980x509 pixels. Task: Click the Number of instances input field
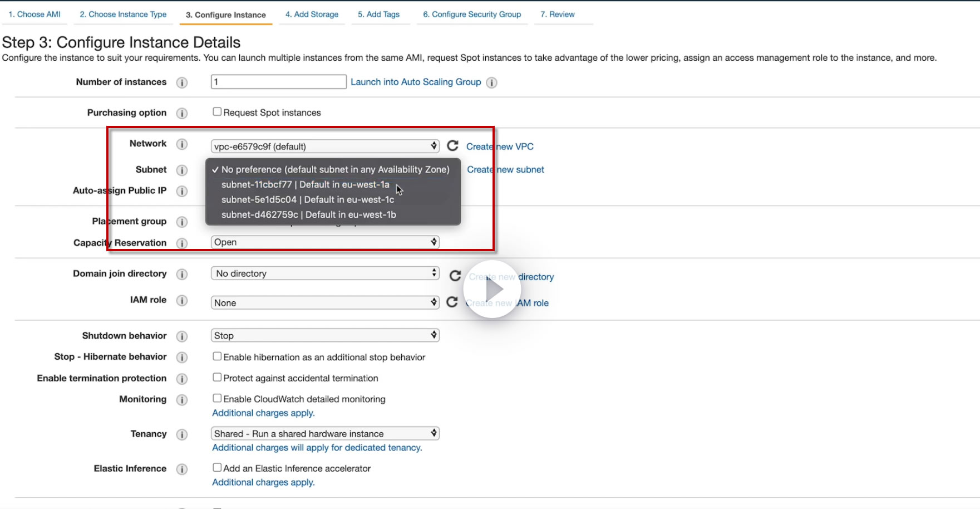[278, 82]
